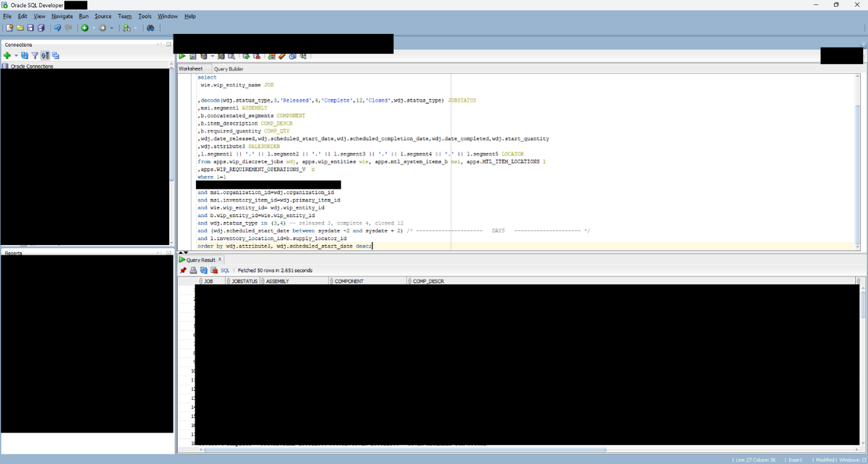Open the Back navigation history dropdown

coord(93,28)
